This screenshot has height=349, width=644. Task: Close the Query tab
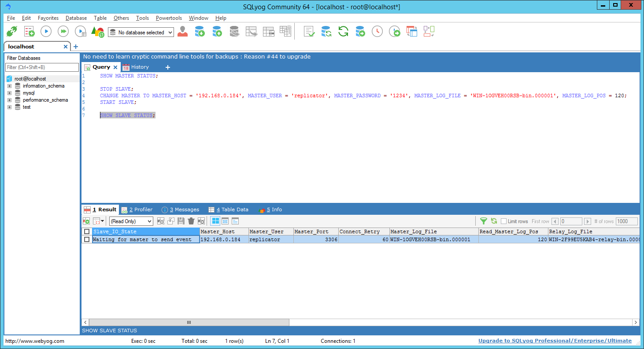tap(115, 67)
